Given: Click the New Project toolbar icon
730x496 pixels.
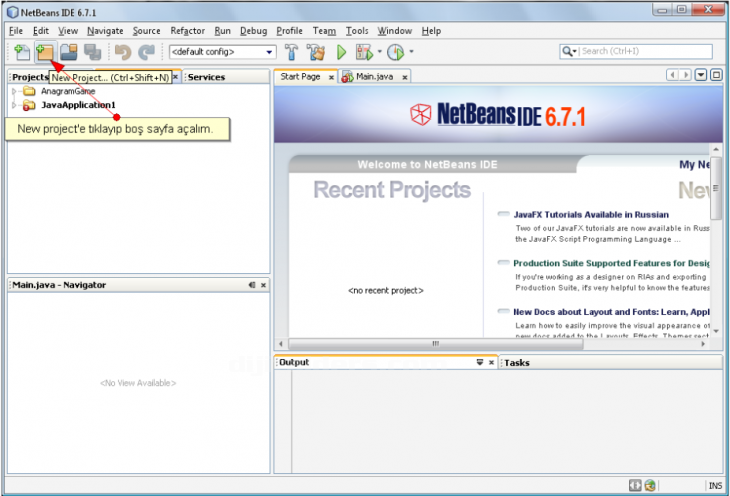Looking at the screenshot, I should 44,52.
